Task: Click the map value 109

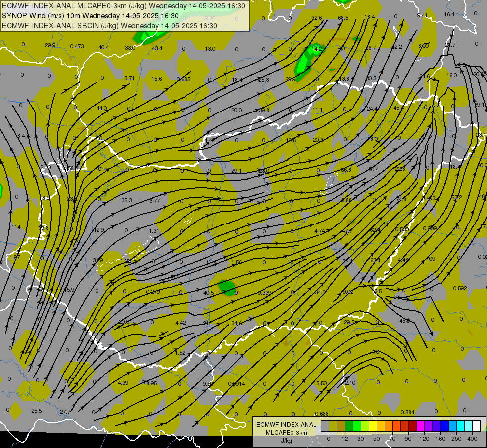Action: click(431, 259)
